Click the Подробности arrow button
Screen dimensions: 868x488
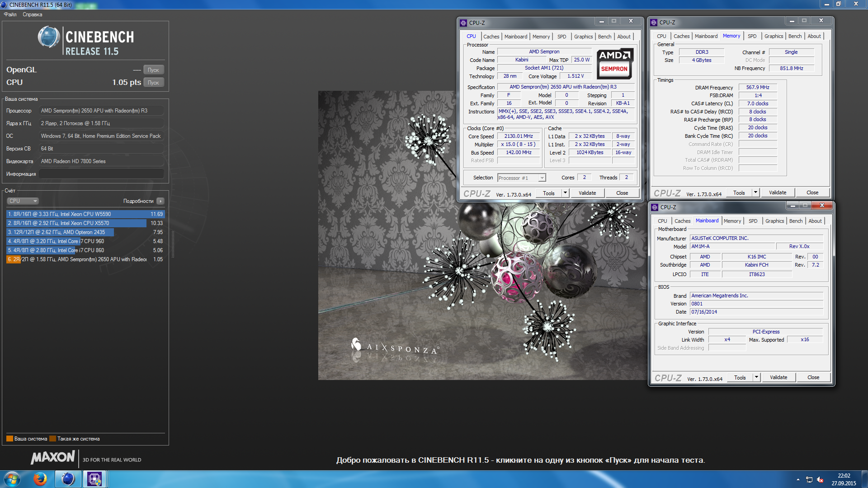point(160,201)
